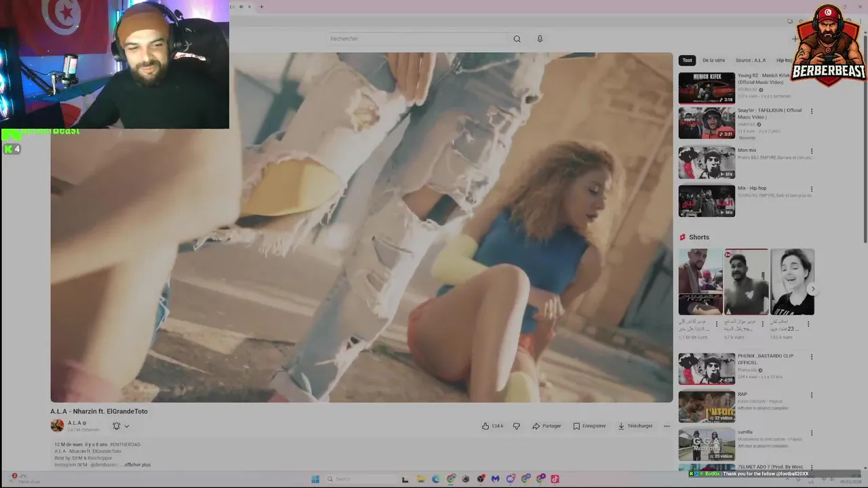Open options menu for Mix - Hip-hop
868x488 pixels.
tap(811, 189)
